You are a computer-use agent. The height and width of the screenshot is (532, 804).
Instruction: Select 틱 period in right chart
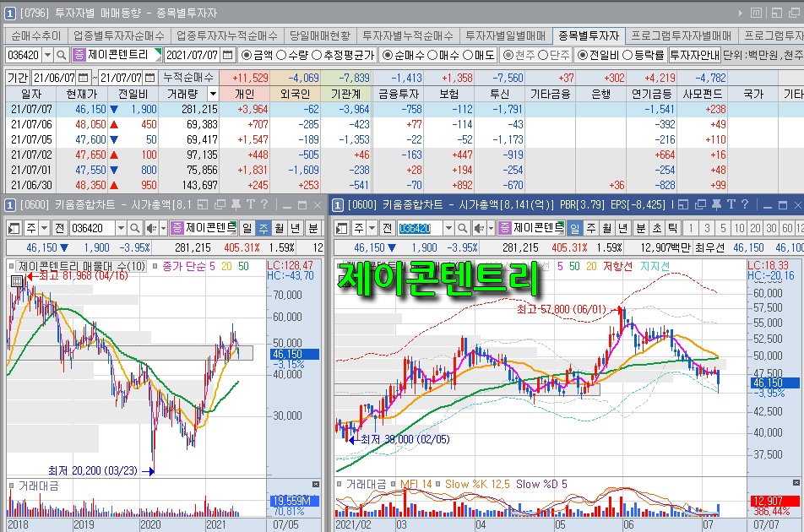tap(672, 228)
